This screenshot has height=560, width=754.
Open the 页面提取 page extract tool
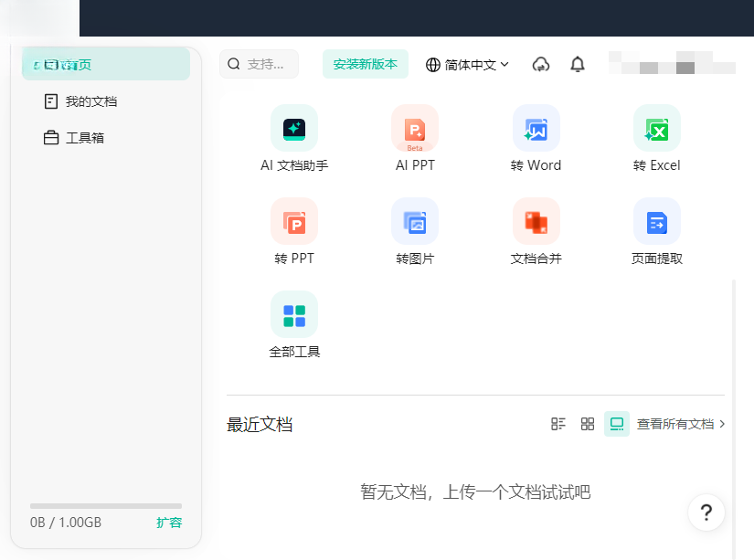click(657, 232)
